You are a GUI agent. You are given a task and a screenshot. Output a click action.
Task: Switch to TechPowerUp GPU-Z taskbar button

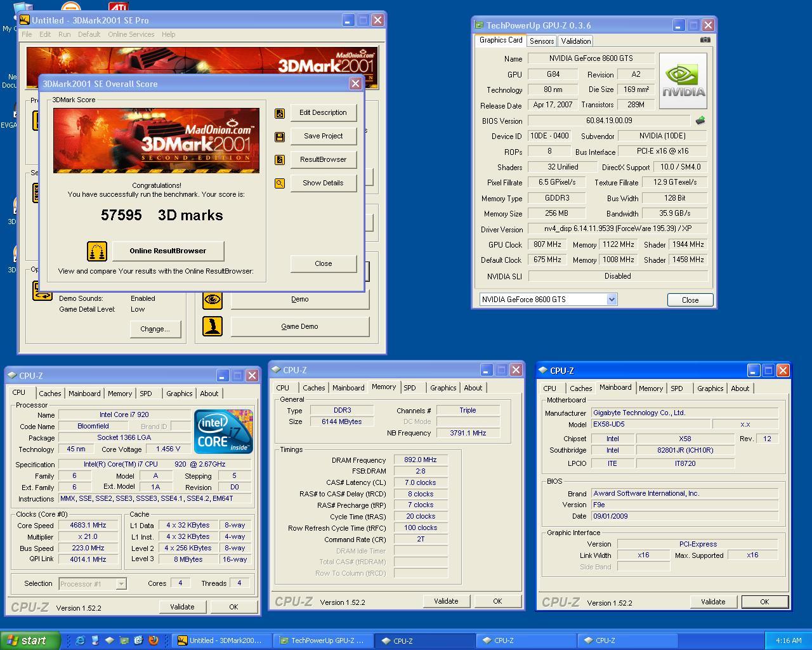[323, 640]
